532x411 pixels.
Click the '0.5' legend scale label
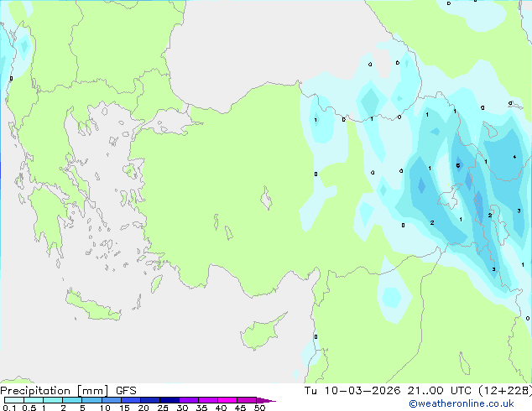point(29,408)
